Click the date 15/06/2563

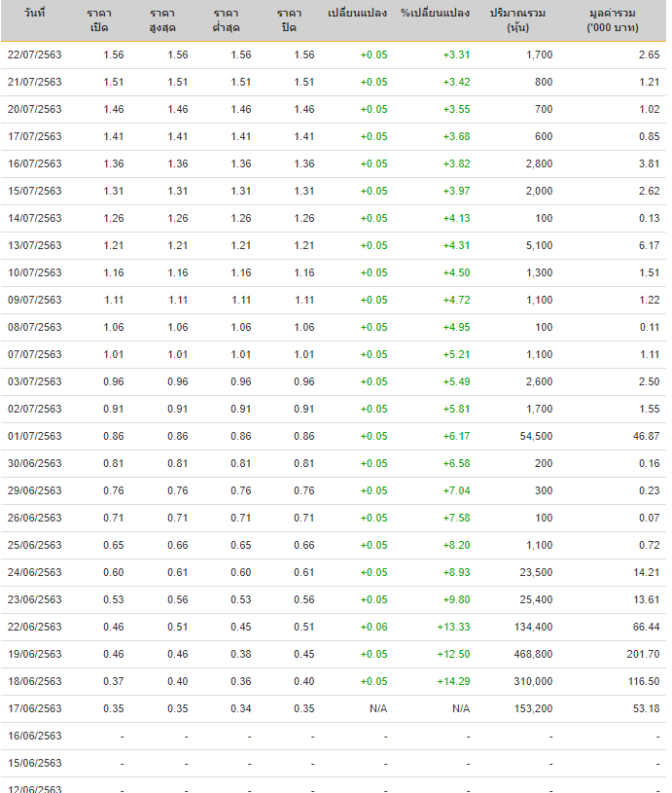point(34,764)
